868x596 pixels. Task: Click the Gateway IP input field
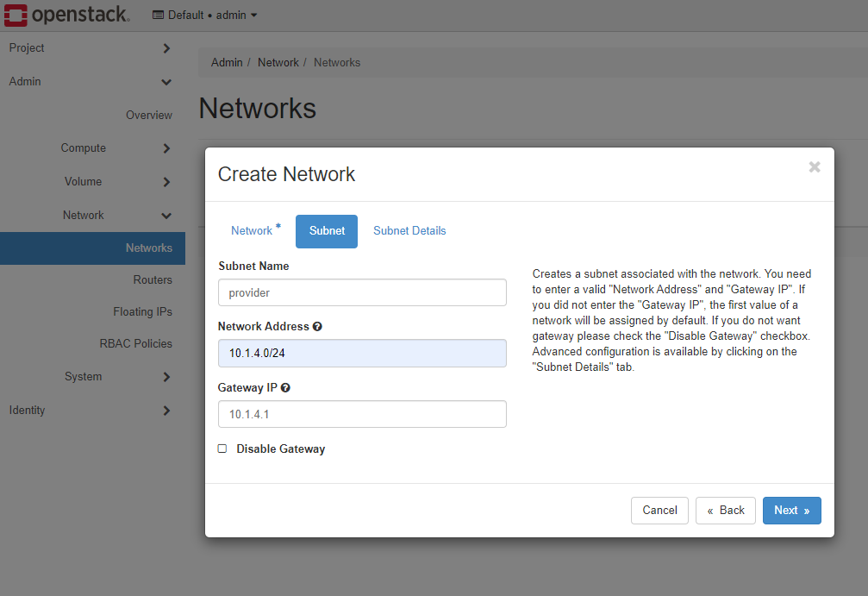(362, 414)
